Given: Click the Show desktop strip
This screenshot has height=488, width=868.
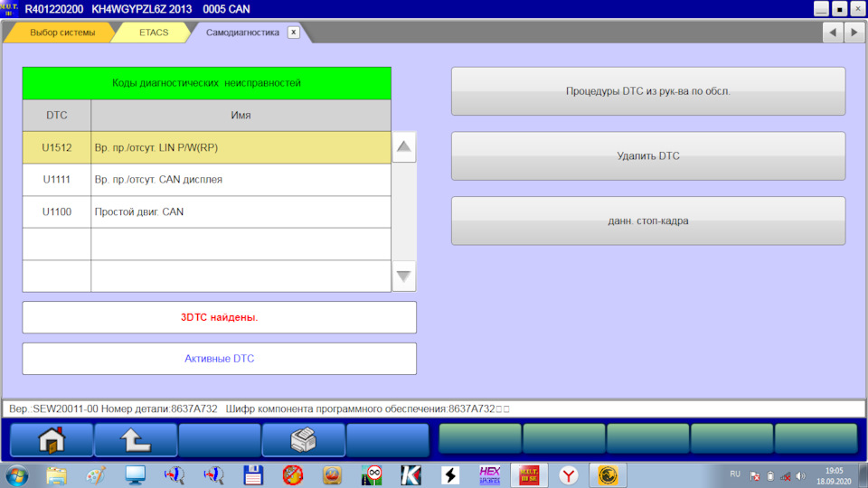Looking at the screenshot, I should coord(863,476).
